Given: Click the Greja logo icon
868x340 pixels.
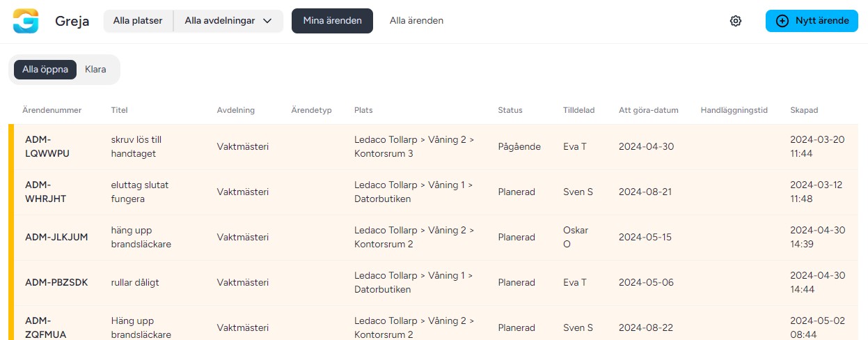Looking at the screenshot, I should (26, 21).
